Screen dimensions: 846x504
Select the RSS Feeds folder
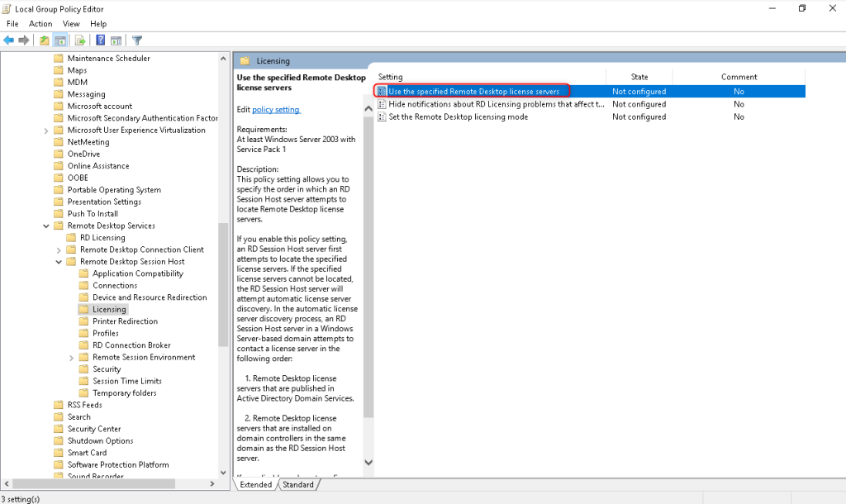pos(84,405)
